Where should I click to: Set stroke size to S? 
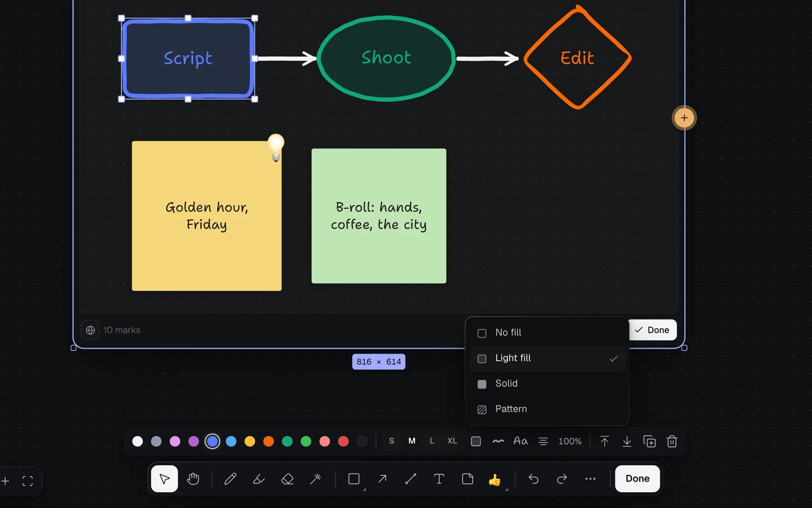391,441
